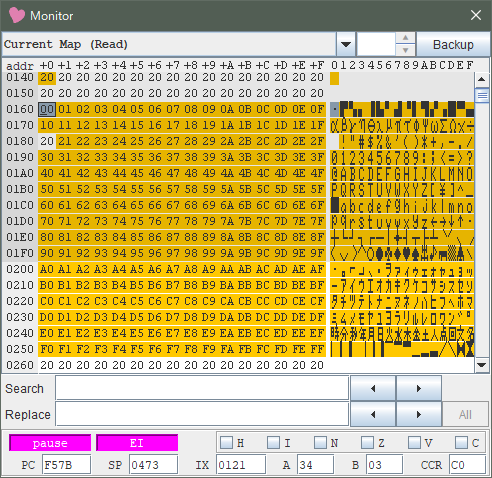Toggle the C flag checkbox

(x=461, y=443)
